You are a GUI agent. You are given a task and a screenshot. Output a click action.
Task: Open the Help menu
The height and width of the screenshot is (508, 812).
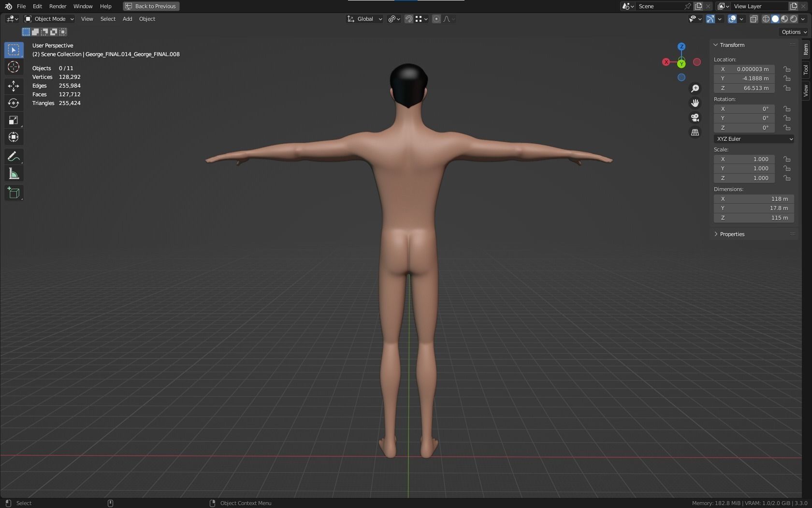(105, 6)
